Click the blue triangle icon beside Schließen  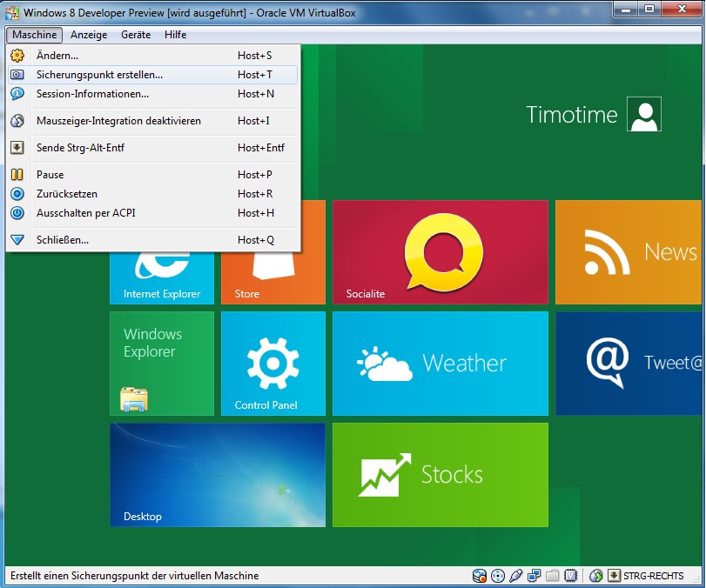coord(17,240)
